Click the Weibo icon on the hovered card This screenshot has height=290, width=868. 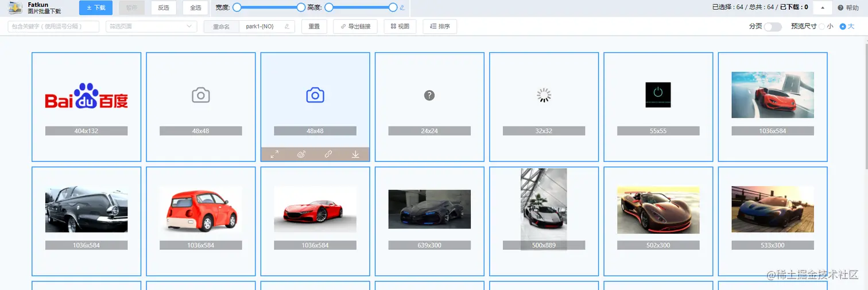tap(301, 154)
